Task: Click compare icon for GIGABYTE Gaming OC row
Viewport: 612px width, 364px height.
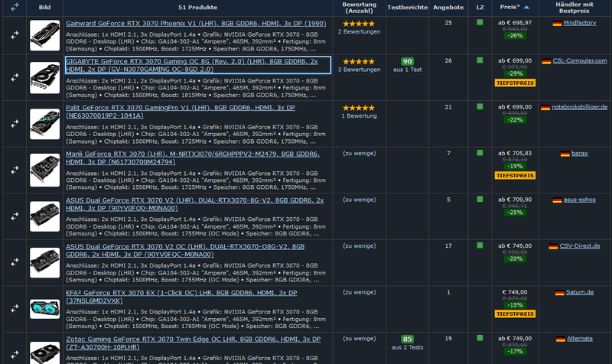Action: click(x=15, y=78)
